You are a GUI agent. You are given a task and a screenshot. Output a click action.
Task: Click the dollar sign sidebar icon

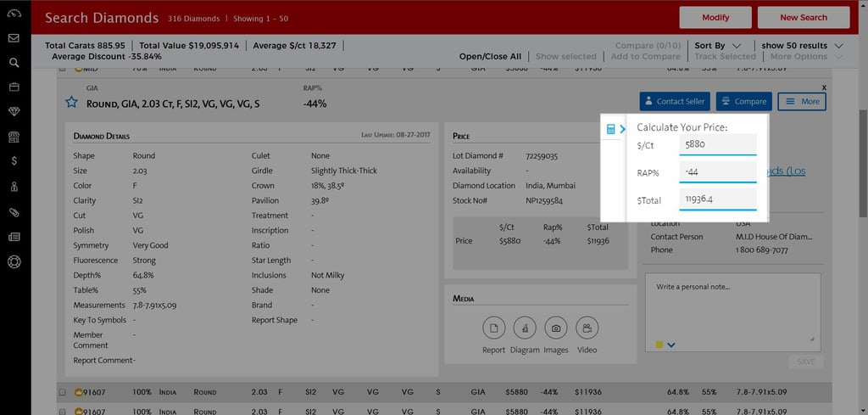click(14, 160)
